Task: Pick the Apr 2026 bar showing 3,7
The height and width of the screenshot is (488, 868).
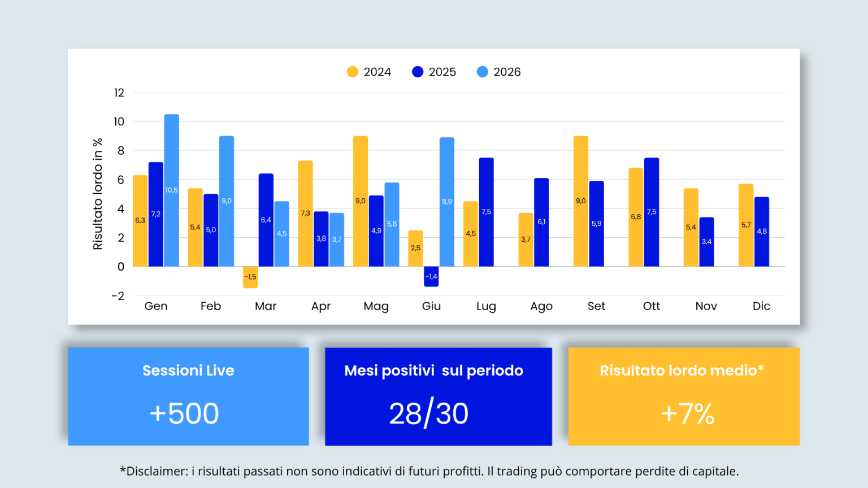Action: click(x=337, y=239)
